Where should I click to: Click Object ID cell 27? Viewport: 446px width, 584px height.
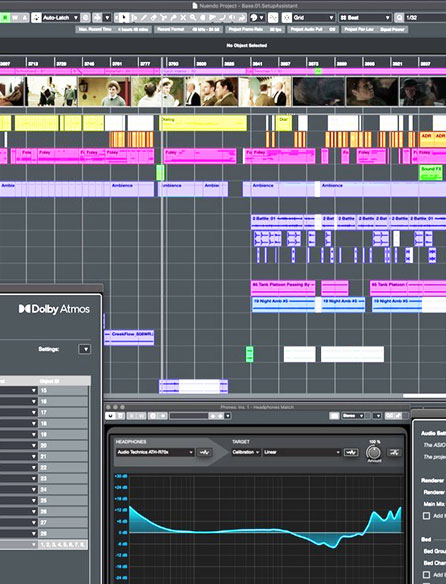tap(63, 523)
